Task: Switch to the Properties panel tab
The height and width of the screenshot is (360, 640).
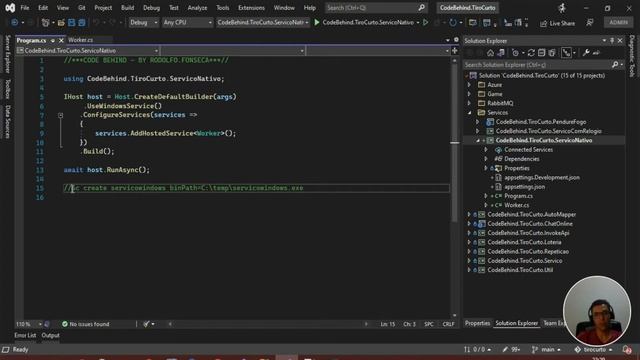Action: 477,323
